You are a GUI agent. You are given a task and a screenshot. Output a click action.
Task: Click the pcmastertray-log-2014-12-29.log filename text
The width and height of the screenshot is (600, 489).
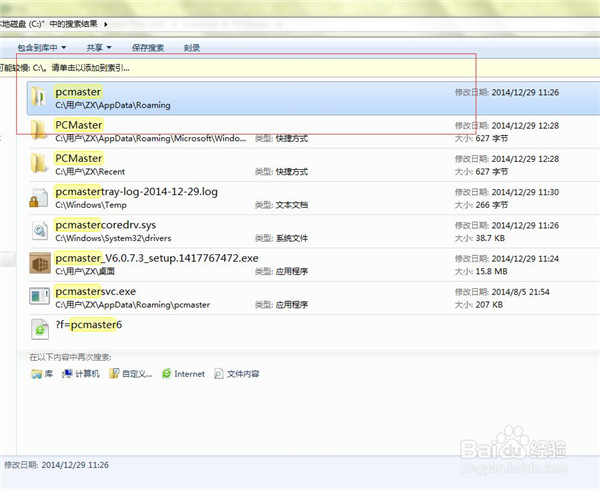(x=136, y=191)
